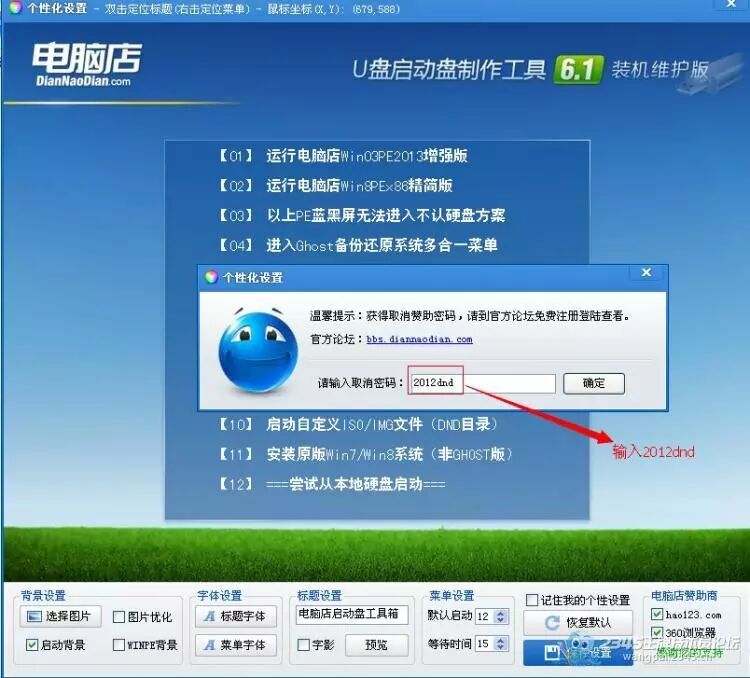Click the blue smiley face icon
Viewport: 750px width, 678px height.
[x=258, y=350]
